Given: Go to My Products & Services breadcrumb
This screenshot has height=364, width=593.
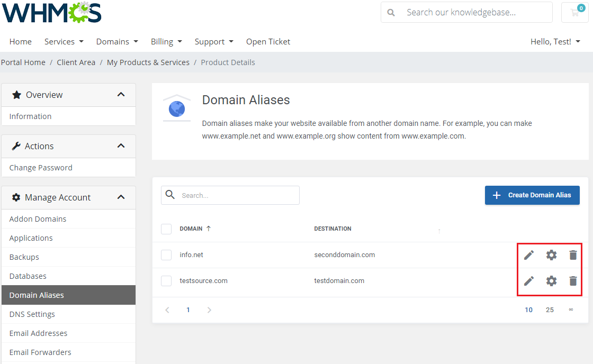Looking at the screenshot, I should (x=148, y=62).
